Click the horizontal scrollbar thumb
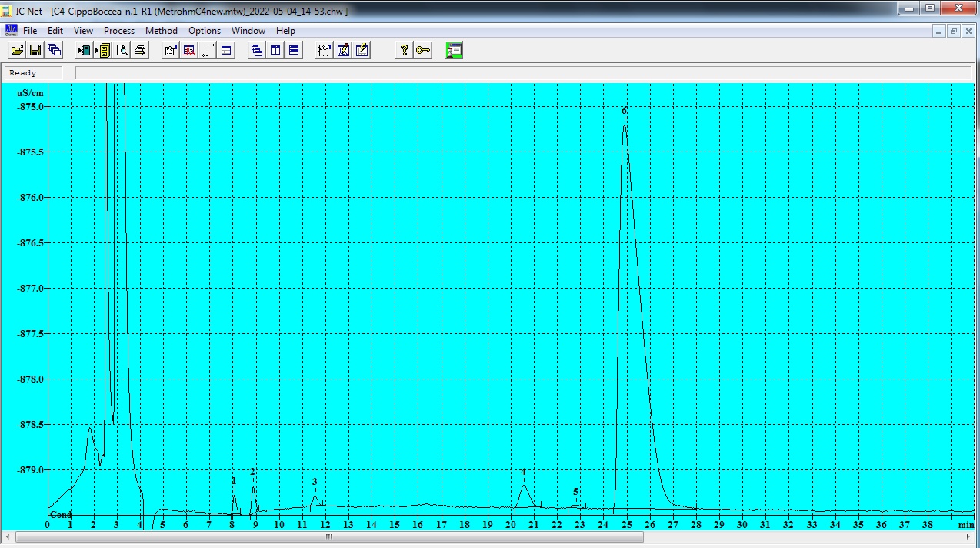 329,537
